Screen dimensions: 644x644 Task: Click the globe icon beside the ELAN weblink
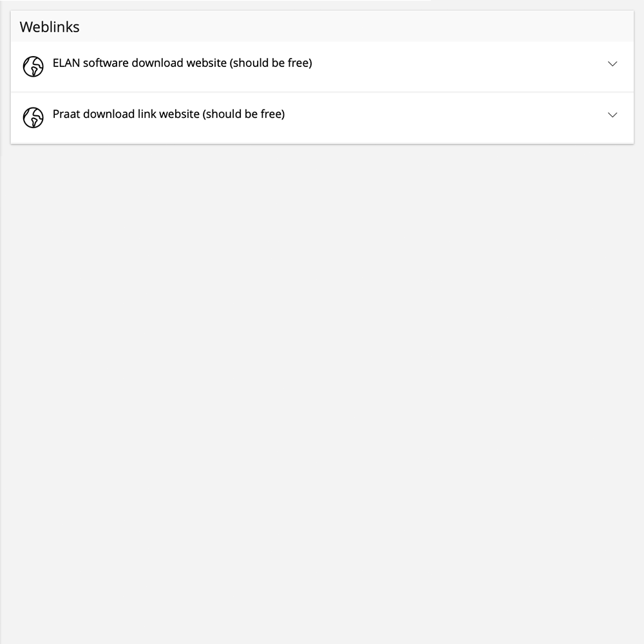click(x=33, y=66)
